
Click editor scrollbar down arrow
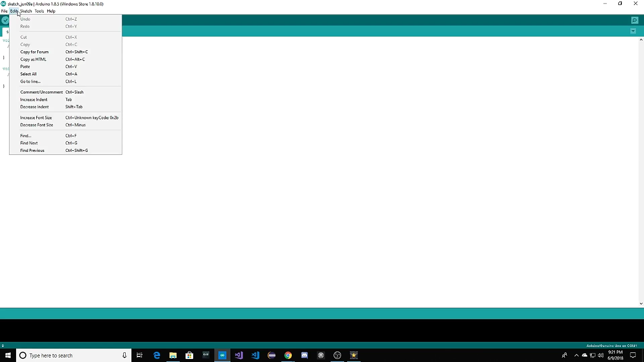click(x=641, y=304)
